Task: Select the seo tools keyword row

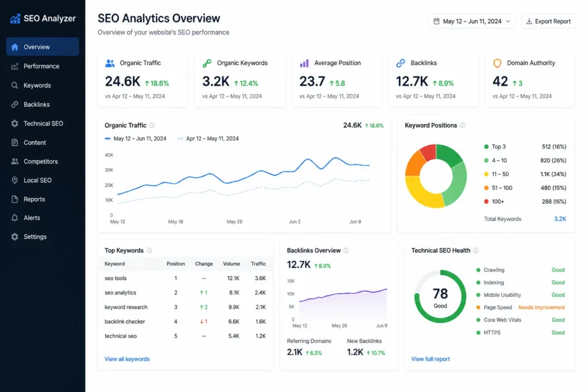Action: (185, 278)
